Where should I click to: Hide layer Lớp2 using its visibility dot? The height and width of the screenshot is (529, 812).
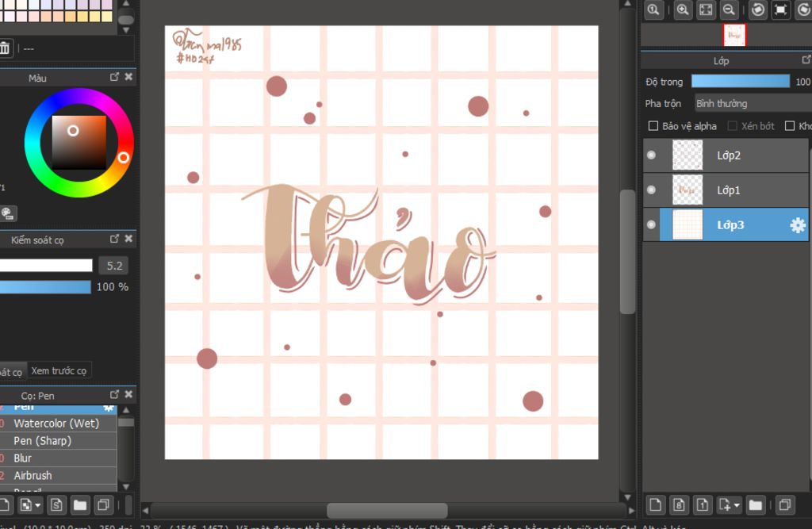(652, 155)
